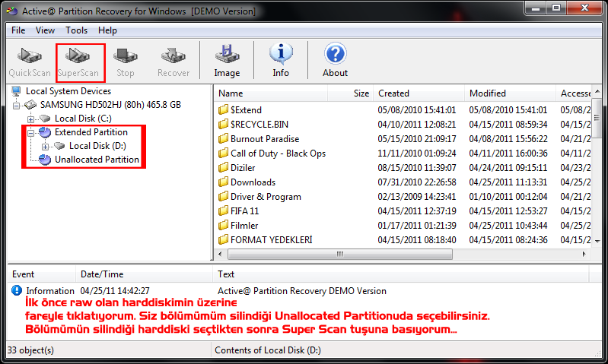Click the file list left scroll arrow
608x364 pixels.
point(220,254)
